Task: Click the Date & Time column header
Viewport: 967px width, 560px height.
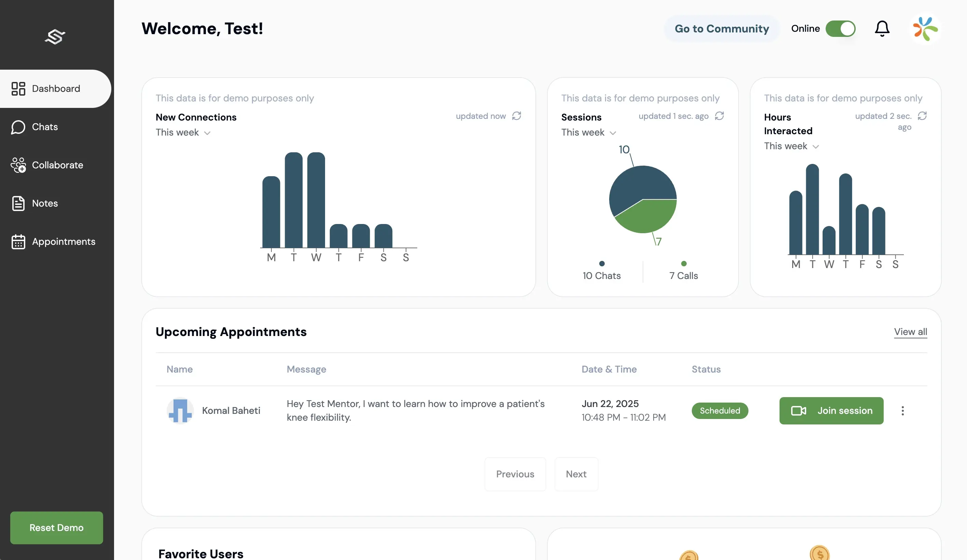Action: coord(609,369)
